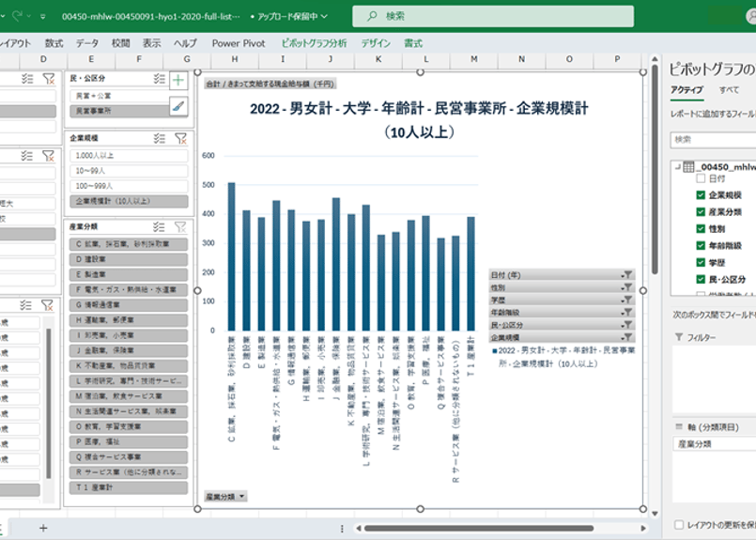Select 1,000人以上 in 企業規模 slicer
The width and height of the screenshot is (756, 540).
click(x=129, y=156)
